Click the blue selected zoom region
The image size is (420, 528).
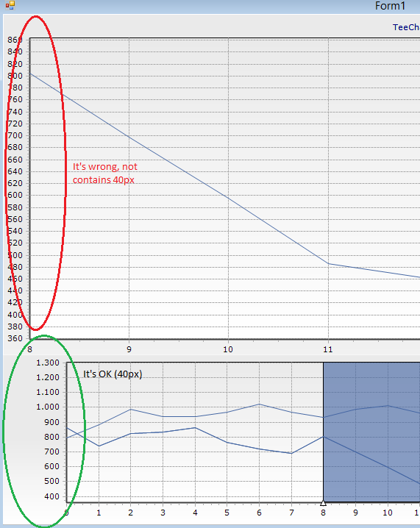[371, 432]
